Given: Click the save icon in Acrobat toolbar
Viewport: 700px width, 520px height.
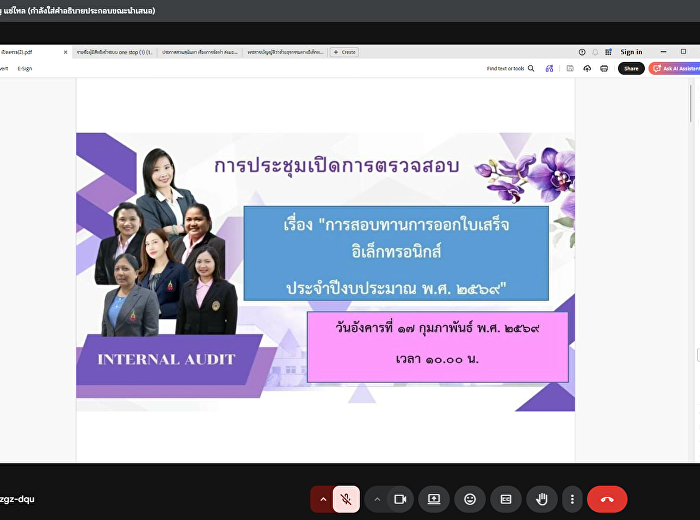Looking at the screenshot, I should click(570, 68).
